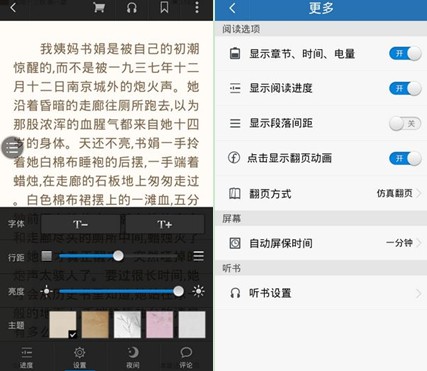Screen dimensions: 427x371
Task: Click the 主题 label in settings panel
Action: (x=16, y=325)
